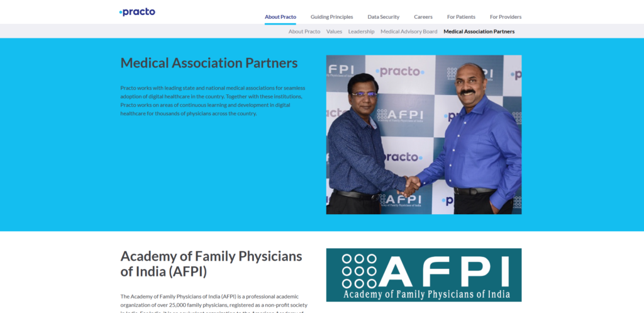Switch to the Leadership sub-navigation tab

[362, 31]
